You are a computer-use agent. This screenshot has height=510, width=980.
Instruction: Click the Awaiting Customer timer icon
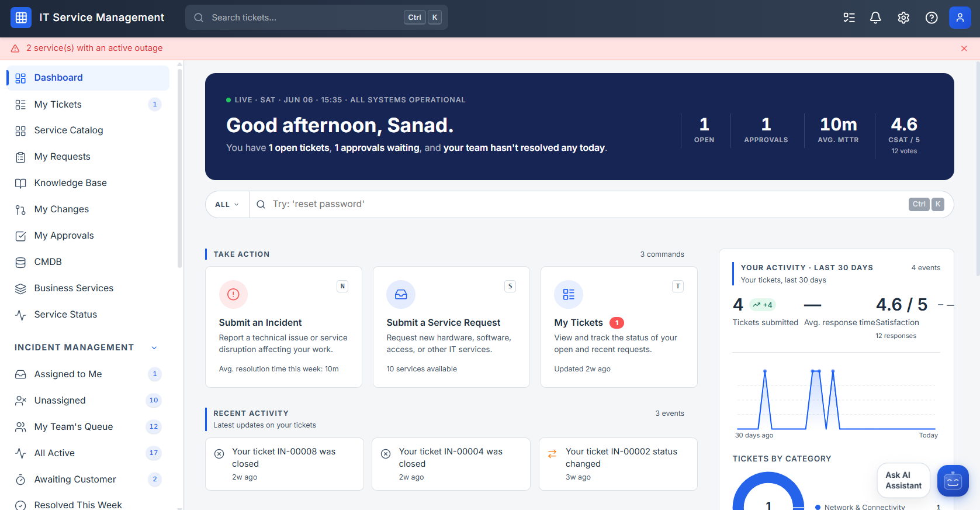(20, 480)
